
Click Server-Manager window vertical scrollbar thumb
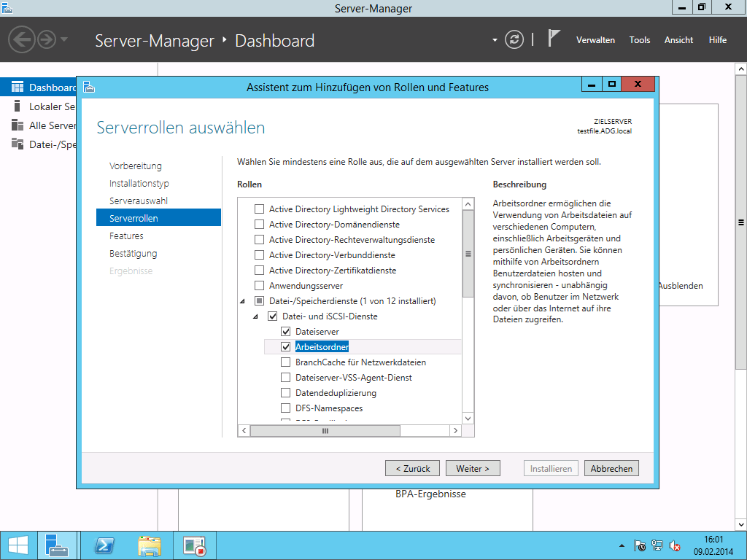(x=741, y=222)
